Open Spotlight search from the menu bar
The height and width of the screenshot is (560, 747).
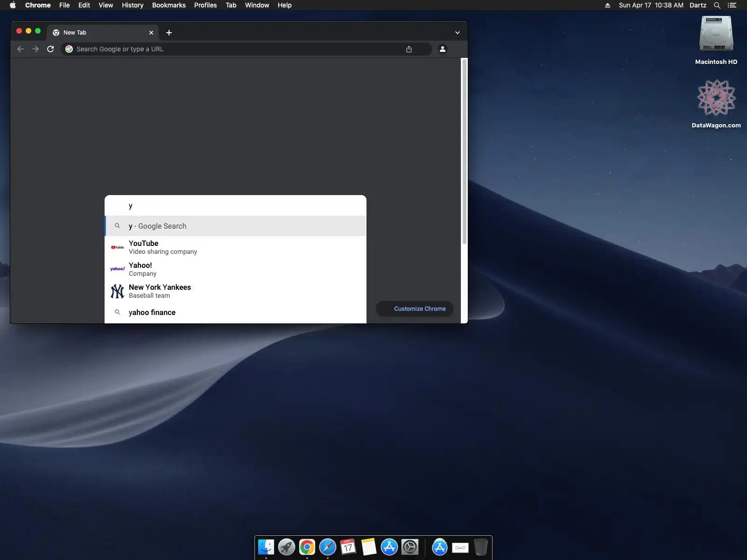click(717, 5)
